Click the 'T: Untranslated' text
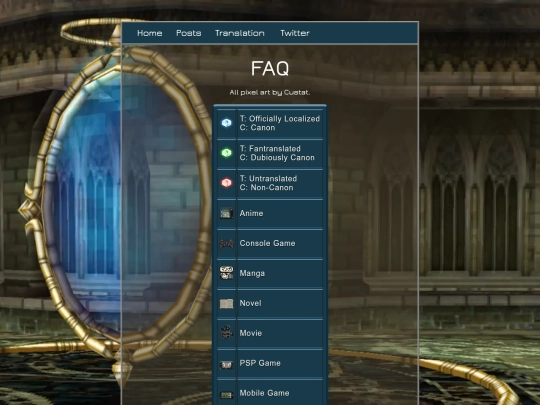 pyautogui.click(x=268, y=179)
